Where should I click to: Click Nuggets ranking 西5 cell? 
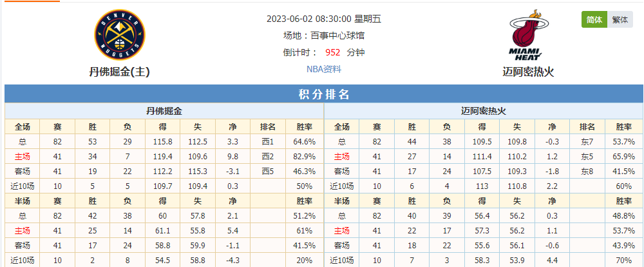point(267,171)
